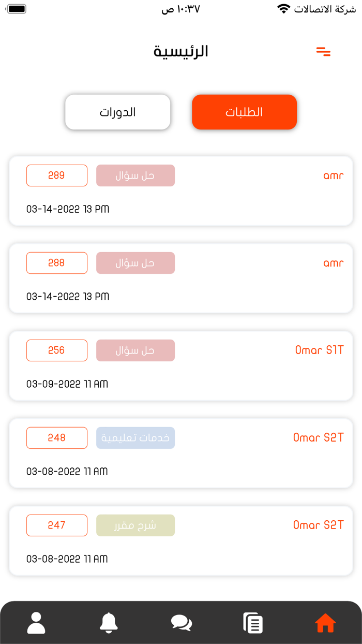Open amr name on order 288
Image resolution: width=362 pixels, height=644 pixels.
pyautogui.click(x=333, y=263)
